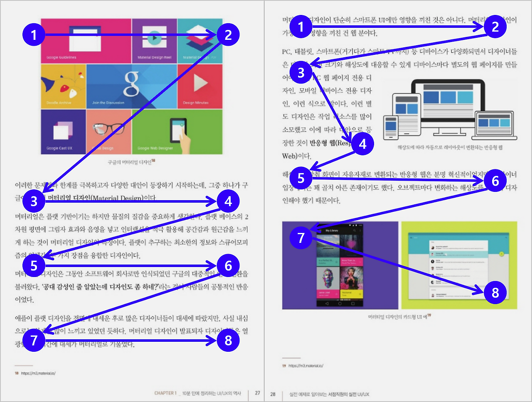Open the hamburger menu in the tablet chat UI

tap(411, 238)
